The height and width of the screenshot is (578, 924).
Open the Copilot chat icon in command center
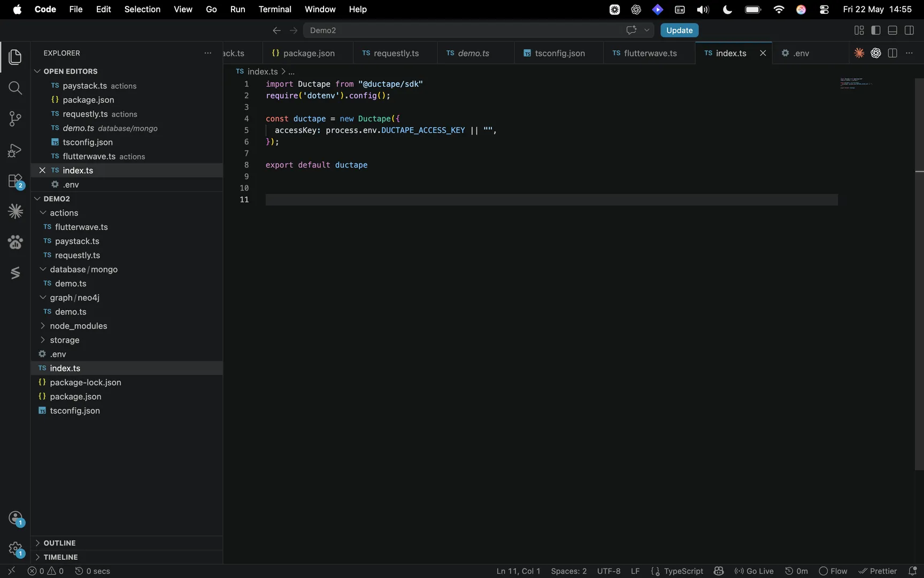click(x=631, y=31)
